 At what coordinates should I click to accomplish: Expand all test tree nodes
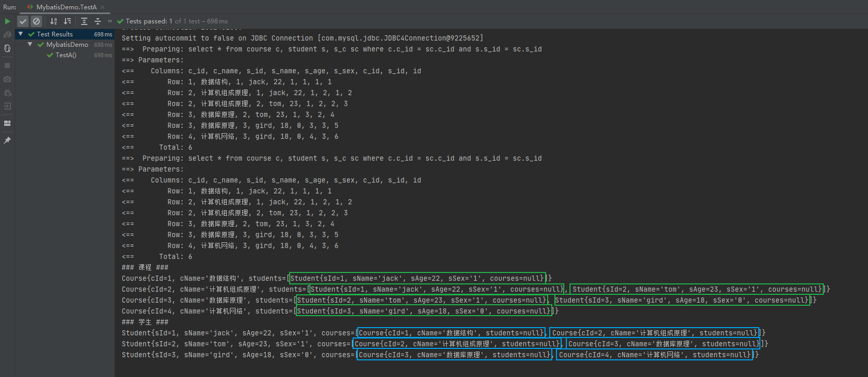coord(84,21)
